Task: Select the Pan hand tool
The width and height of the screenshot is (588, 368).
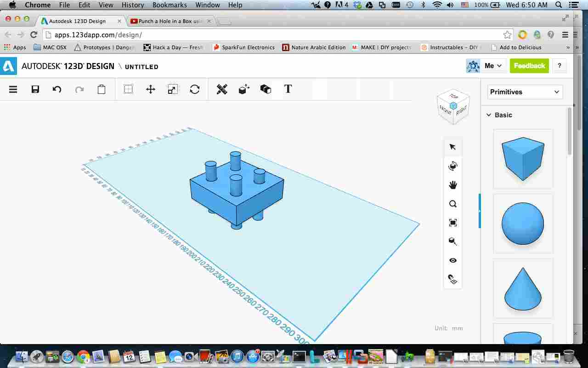Action: click(453, 185)
